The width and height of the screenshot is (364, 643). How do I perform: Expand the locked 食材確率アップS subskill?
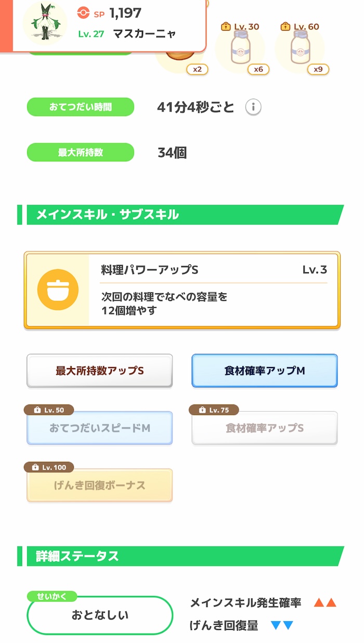coord(264,427)
